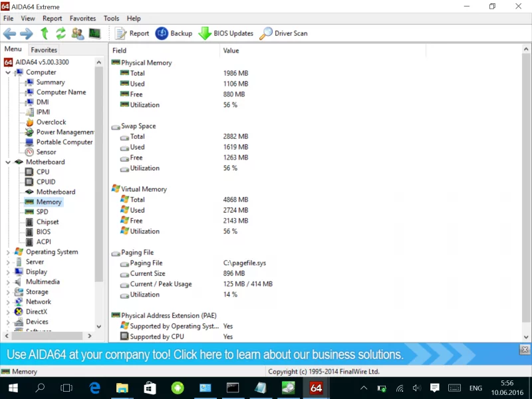
Task: Open BIOS Updates from toolbar
Action: pos(226,33)
